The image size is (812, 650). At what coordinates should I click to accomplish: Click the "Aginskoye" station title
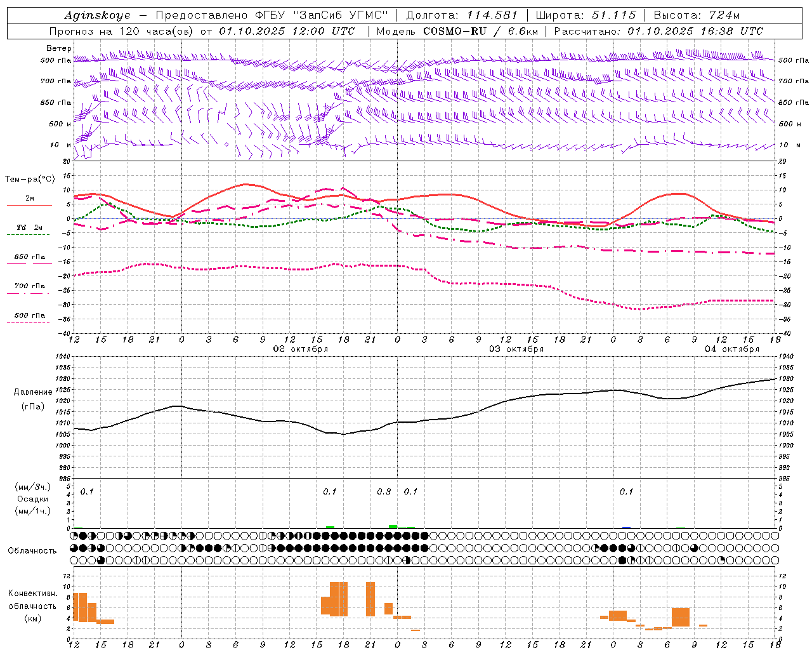pos(97,15)
